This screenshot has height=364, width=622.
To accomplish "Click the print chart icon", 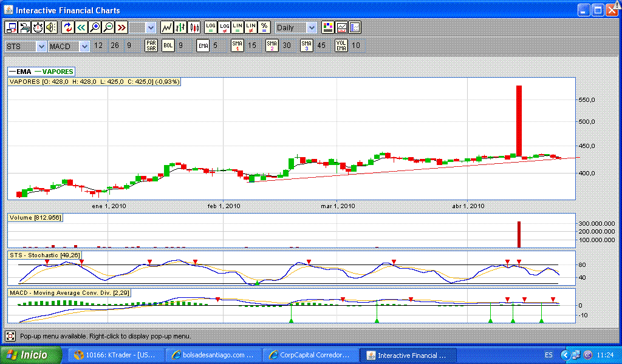I will 24,27.
